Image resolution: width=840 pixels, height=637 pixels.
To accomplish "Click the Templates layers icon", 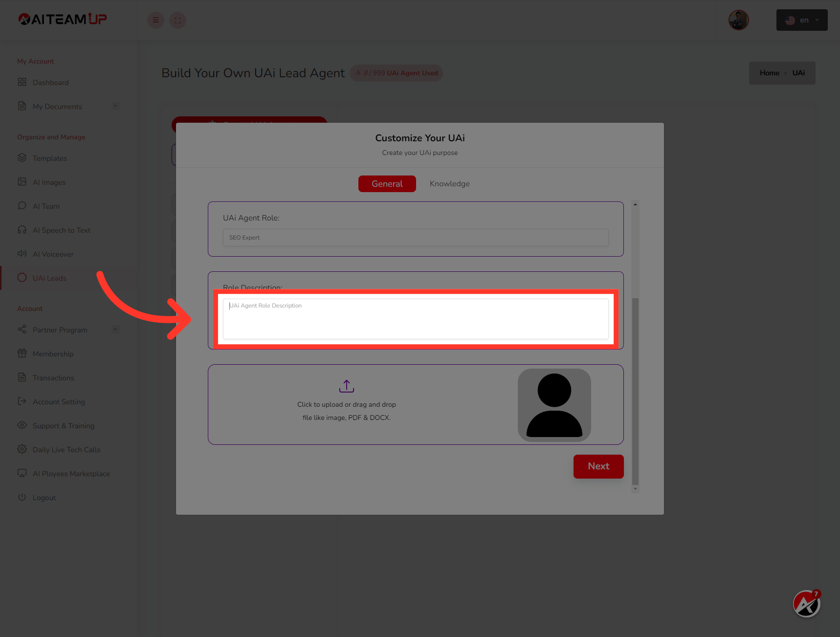I will pyautogui.click(x=22, y=158).
